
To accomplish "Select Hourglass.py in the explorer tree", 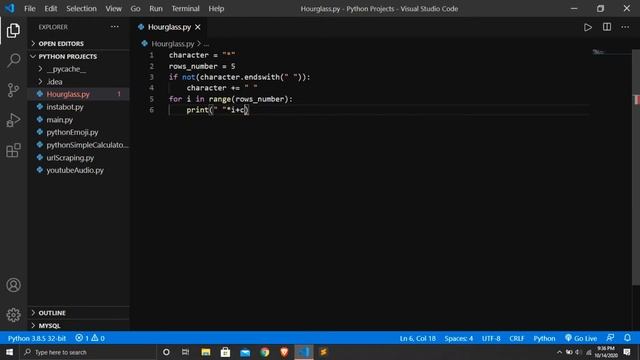I will point(79,94).
